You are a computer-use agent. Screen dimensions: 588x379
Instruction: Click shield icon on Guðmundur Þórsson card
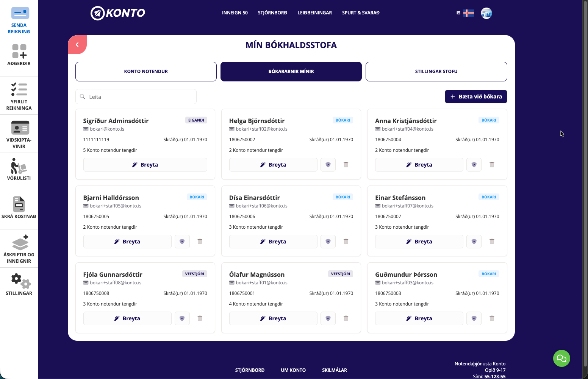pyautogui.click(x=474, y=318)
